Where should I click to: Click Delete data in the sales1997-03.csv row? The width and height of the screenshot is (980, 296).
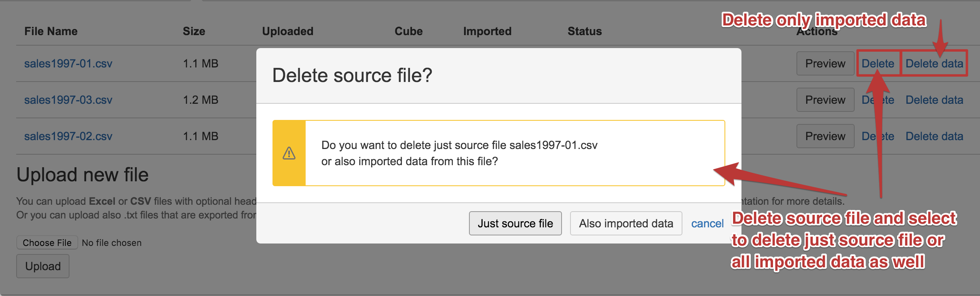coord(934,100)
